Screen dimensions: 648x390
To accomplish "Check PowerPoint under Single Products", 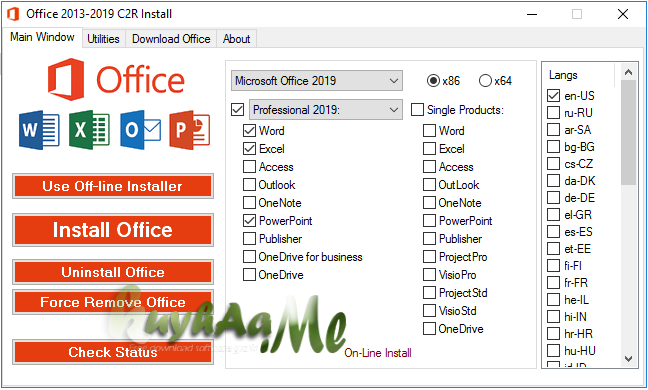I will tap(429, 221).
